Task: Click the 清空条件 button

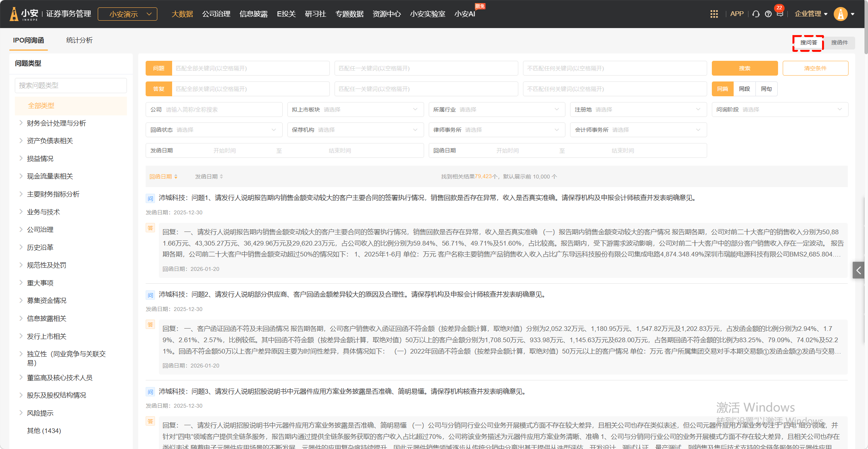Action: (815, 68)
